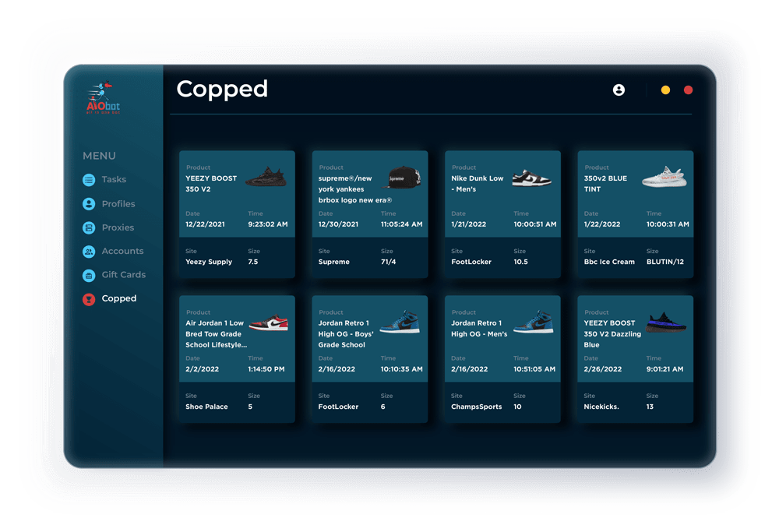This screenshot has width=779, height=532.
Task: Click the time '11:05:24 AM'
Action: (401, 224)
